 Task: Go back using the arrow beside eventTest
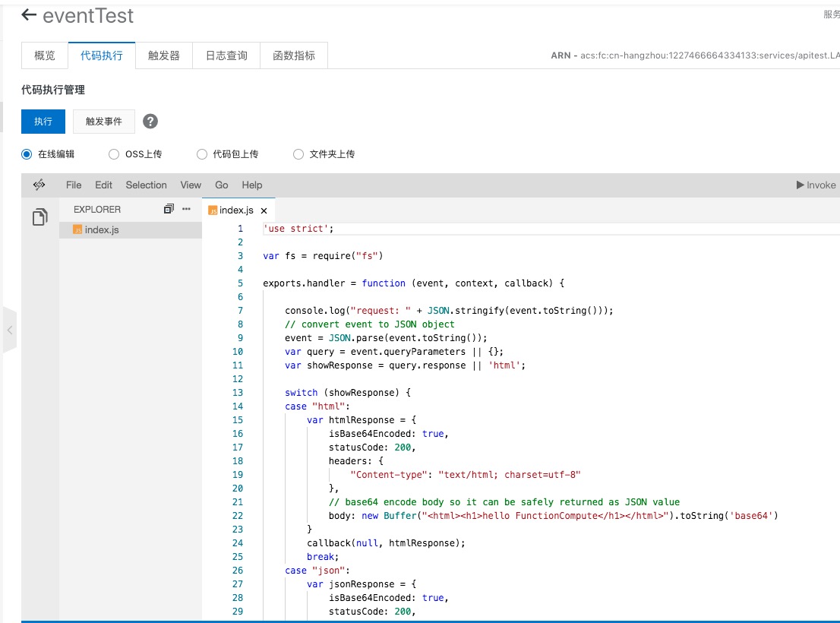pyautogui.click(x=29, y=15)
